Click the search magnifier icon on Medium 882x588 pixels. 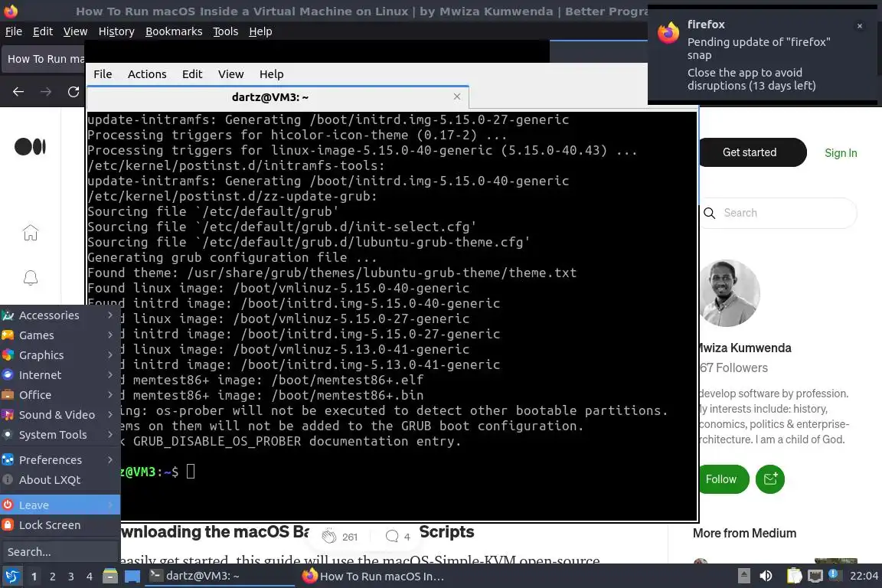click(x=710, y=214)
